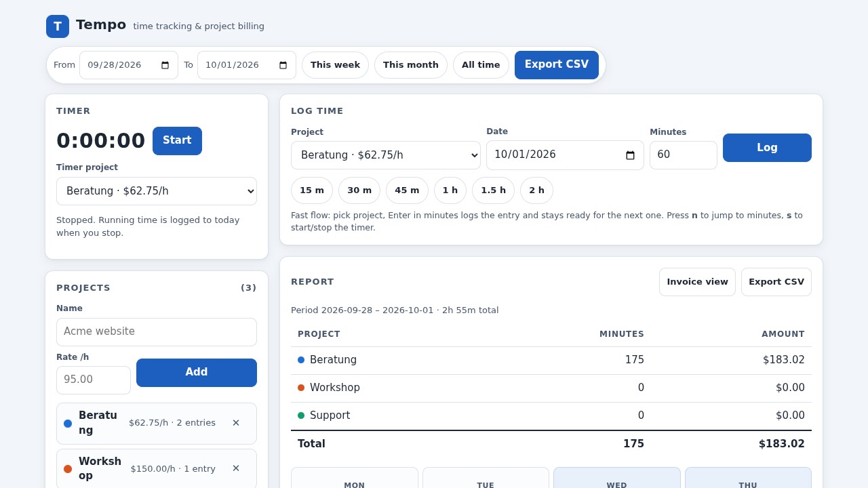
Task: Switch to Invoice view
Action: point(697,282)
